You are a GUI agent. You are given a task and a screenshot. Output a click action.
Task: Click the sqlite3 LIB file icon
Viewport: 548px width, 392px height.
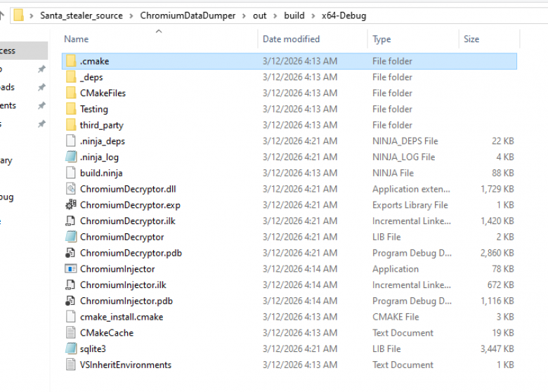(71, 348)
